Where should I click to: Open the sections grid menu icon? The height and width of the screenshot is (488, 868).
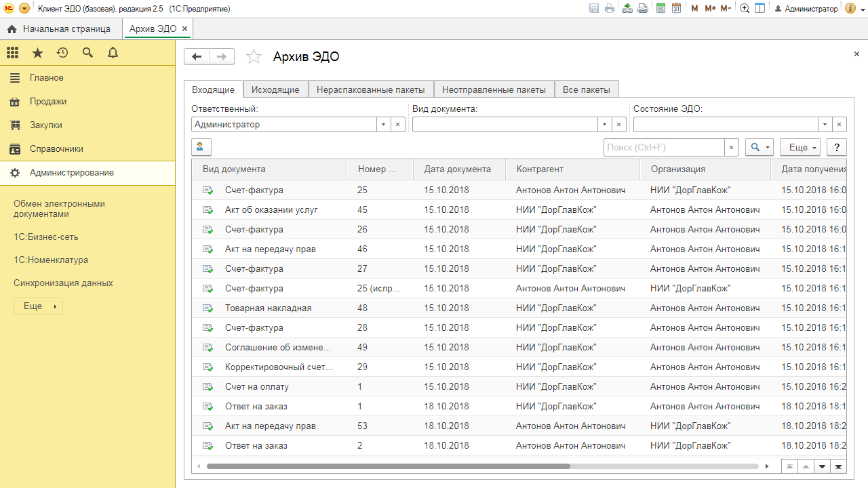coord(13,53)
